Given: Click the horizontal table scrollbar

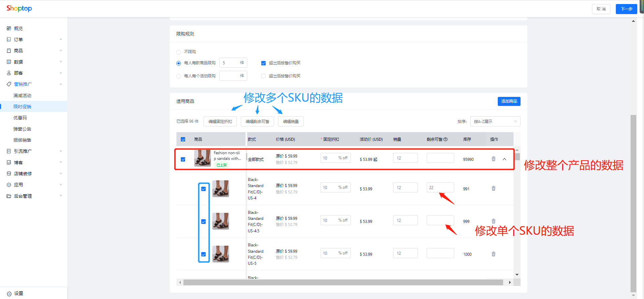Looking at the screenshot, I should pos(343,283).
